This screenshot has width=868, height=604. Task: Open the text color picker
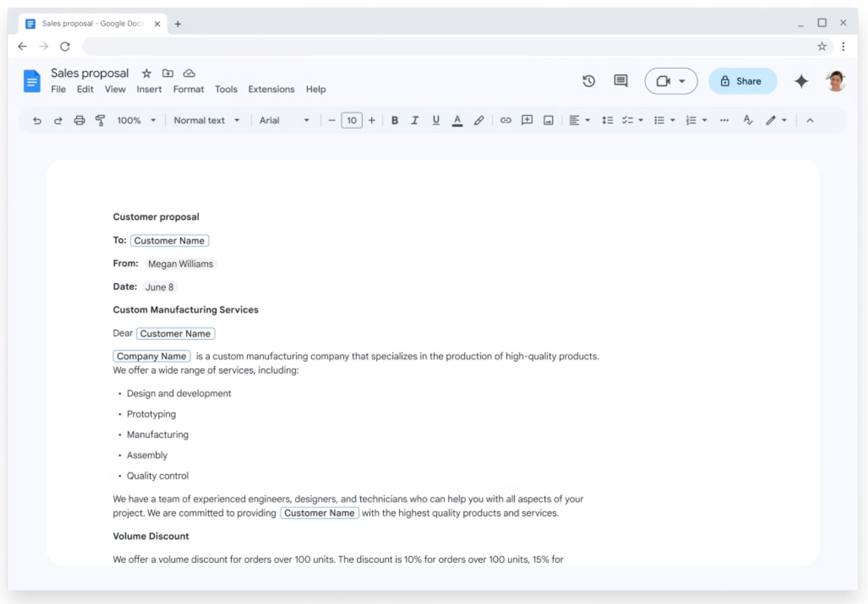(x=457, y=120)
